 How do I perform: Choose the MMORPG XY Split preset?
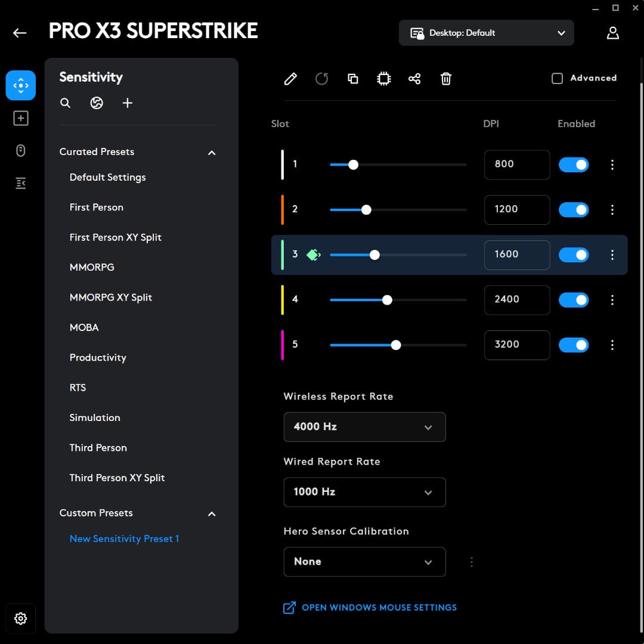(110, 298)
